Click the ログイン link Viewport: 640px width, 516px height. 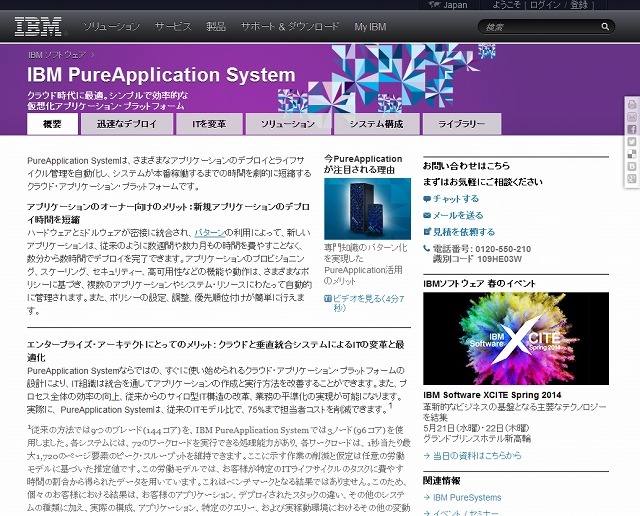click(x=545, y=5)
